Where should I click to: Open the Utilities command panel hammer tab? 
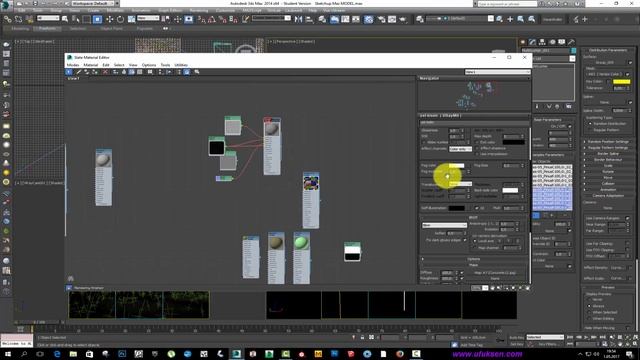(571, 42)
